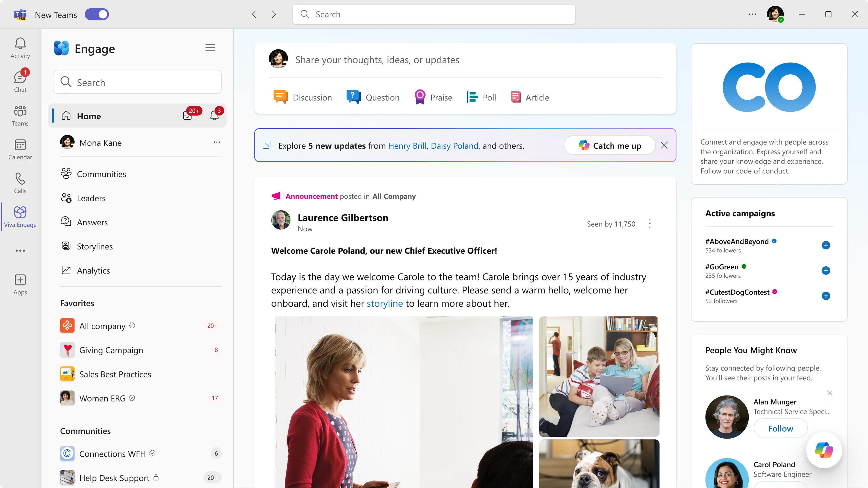Open All Company community link in post
Image resolution: width=868 pixels, height=488 pixels.
click(x=394, y=196)
